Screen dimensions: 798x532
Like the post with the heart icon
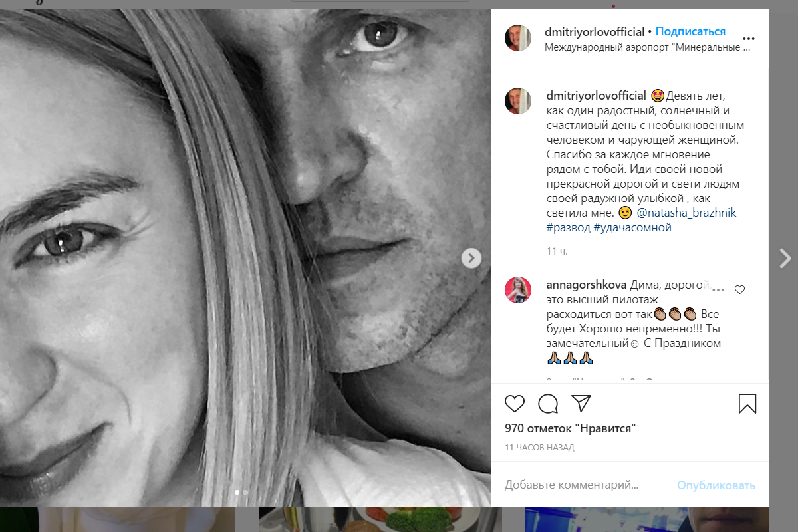coord(515,404)
